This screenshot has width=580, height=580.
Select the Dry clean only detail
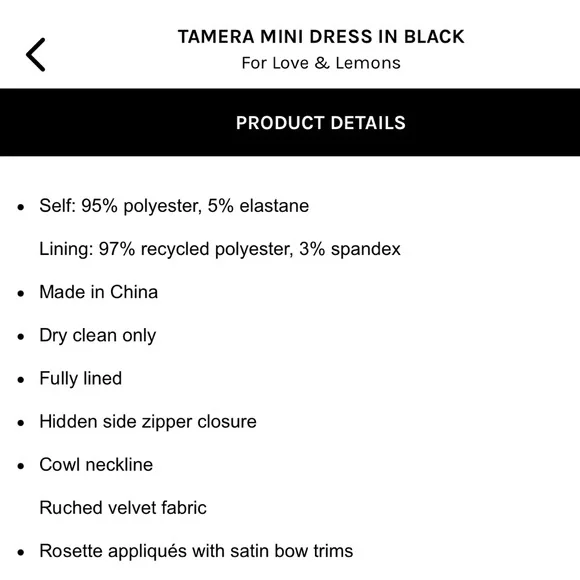tap(98, 335)
